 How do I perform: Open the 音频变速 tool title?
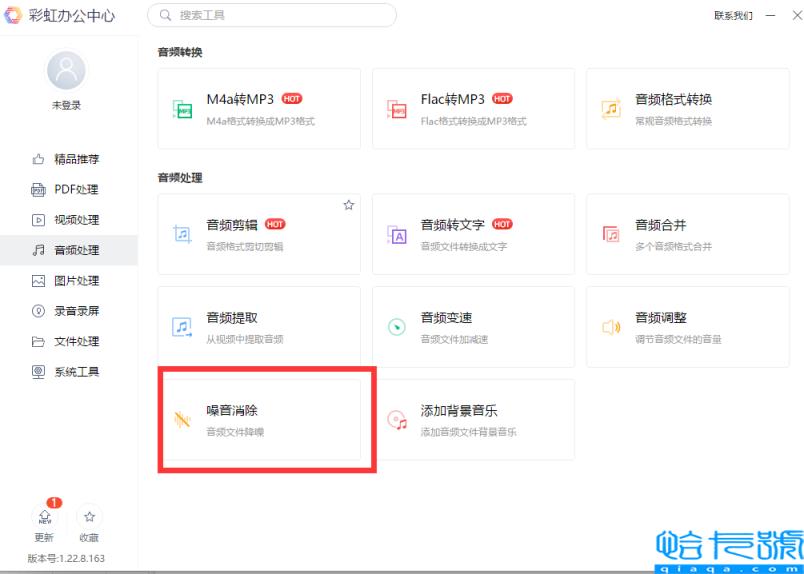click(x=446, y=318)
